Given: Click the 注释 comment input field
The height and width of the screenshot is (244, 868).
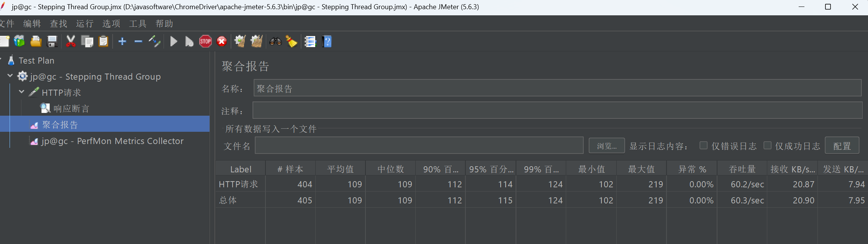Looking at the screenshot, I should [557, 111].
